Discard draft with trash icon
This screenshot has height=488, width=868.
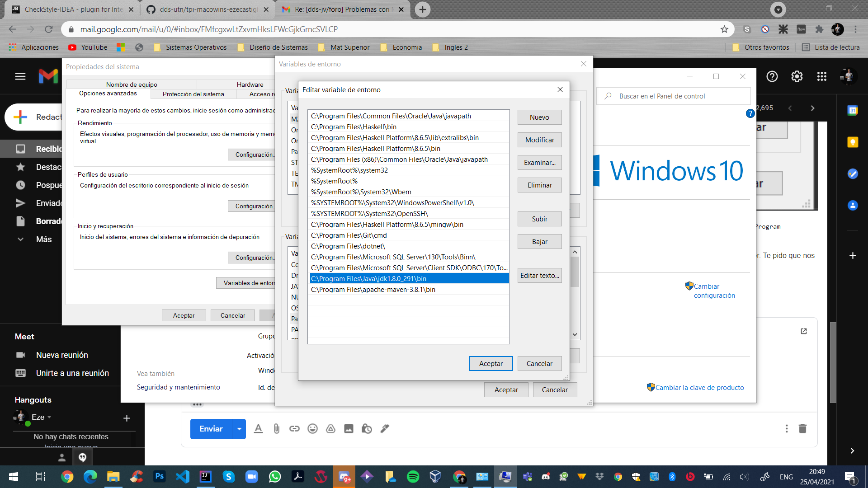(802, 429)
